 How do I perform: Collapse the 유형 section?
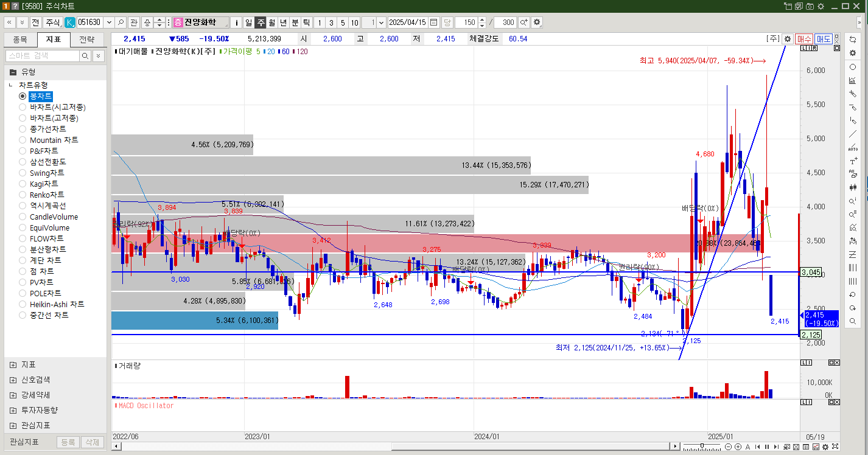[x=13, y=71]
